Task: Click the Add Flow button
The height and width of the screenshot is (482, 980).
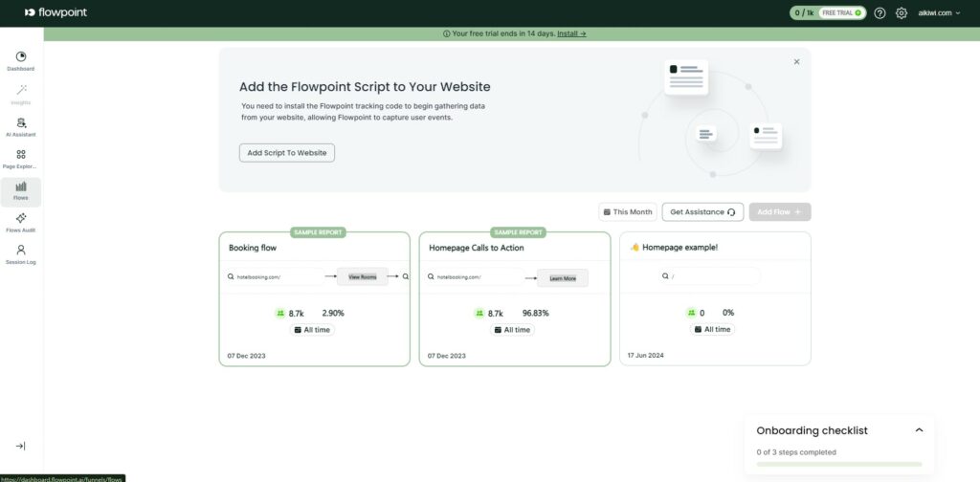Action: tap(779, 212)
